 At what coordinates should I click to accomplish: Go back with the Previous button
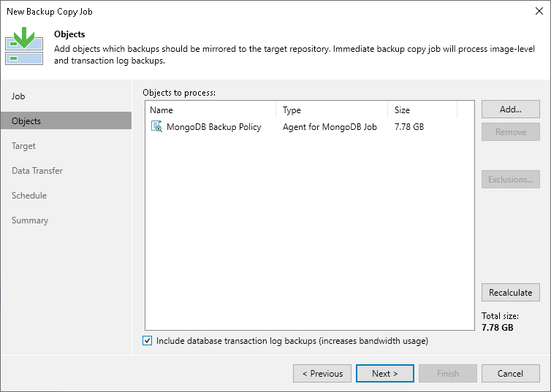click(322, 374)
